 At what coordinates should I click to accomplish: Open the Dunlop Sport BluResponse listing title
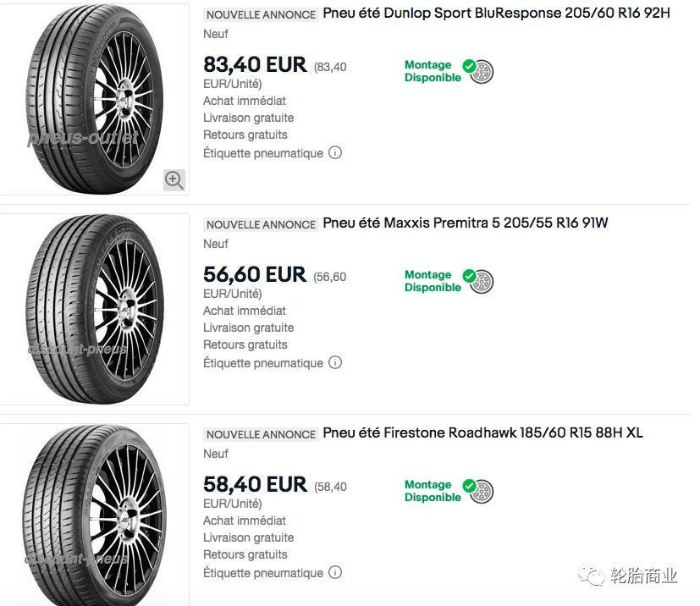click(x=496, y=14)
